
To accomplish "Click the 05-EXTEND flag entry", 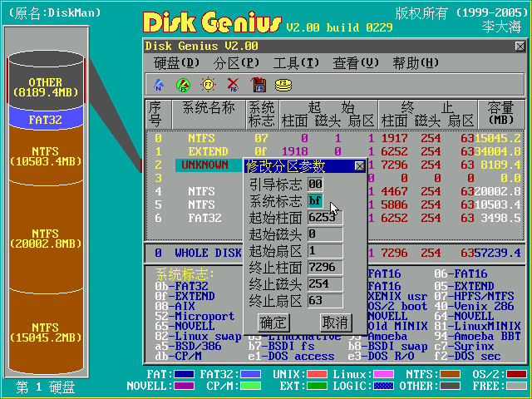I will tap(464, 286).
